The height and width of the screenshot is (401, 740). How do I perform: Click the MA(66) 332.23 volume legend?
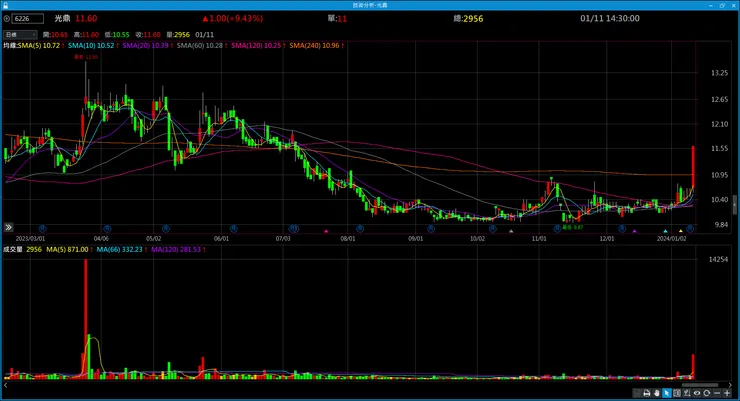pos(119,250)
